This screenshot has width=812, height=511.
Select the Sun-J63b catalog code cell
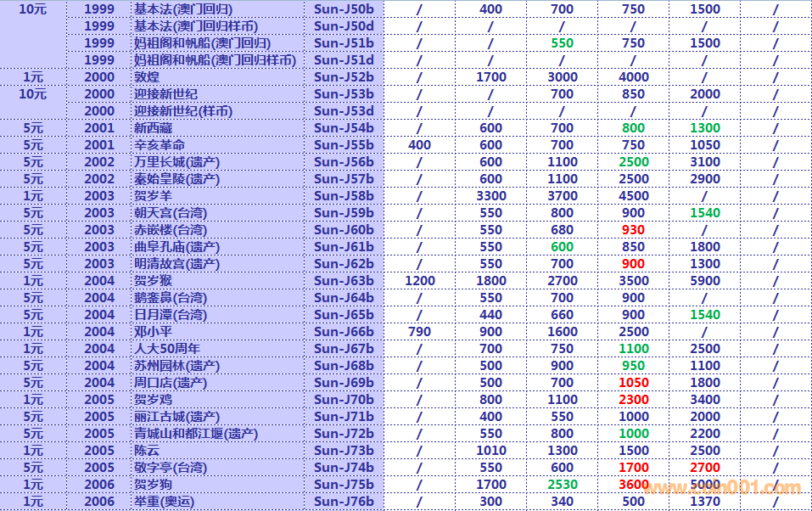[x=344, y=281]
